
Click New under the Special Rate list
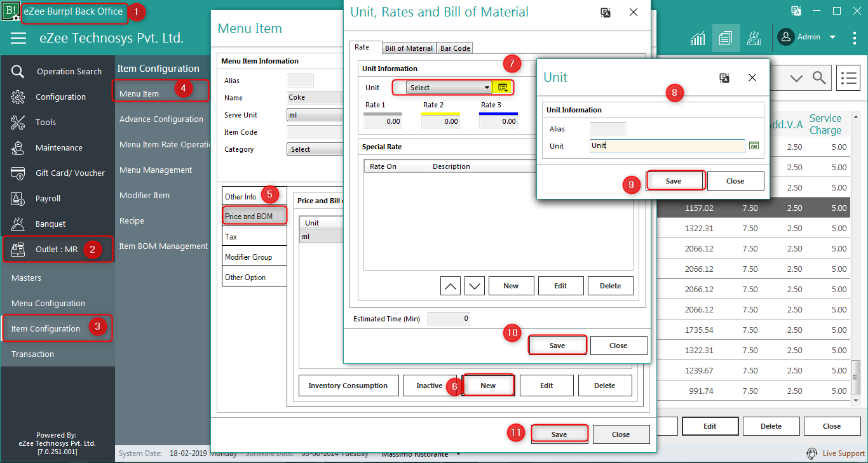pos(511,286)
